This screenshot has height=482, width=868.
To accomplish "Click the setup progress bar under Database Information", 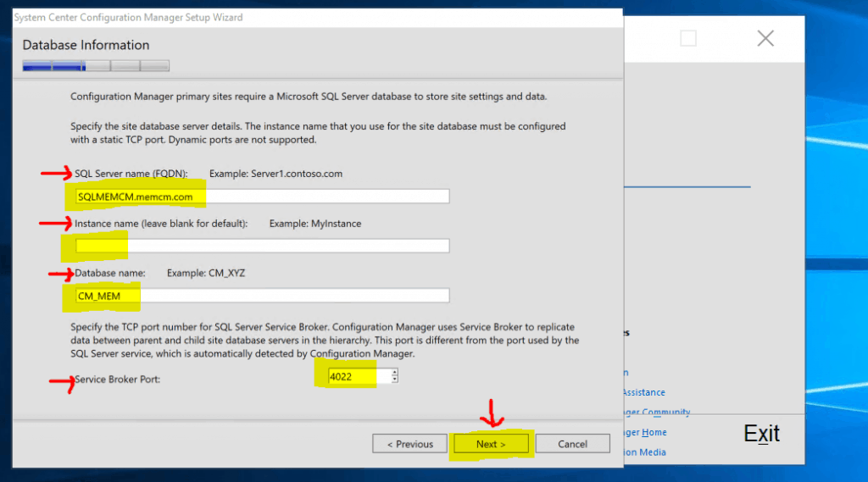I will (x=96, y=66).
